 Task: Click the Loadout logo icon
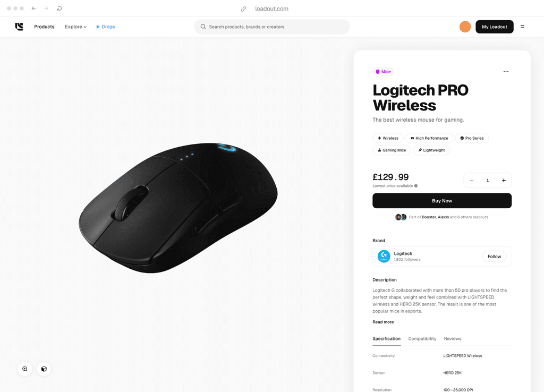click(x=19, y=27)
